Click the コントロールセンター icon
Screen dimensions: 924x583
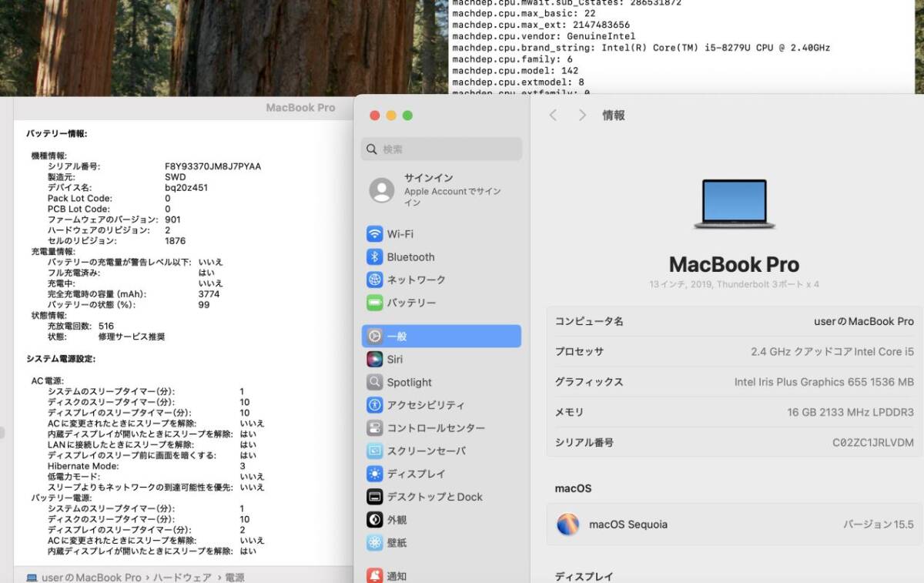click(x=375, y=428)
